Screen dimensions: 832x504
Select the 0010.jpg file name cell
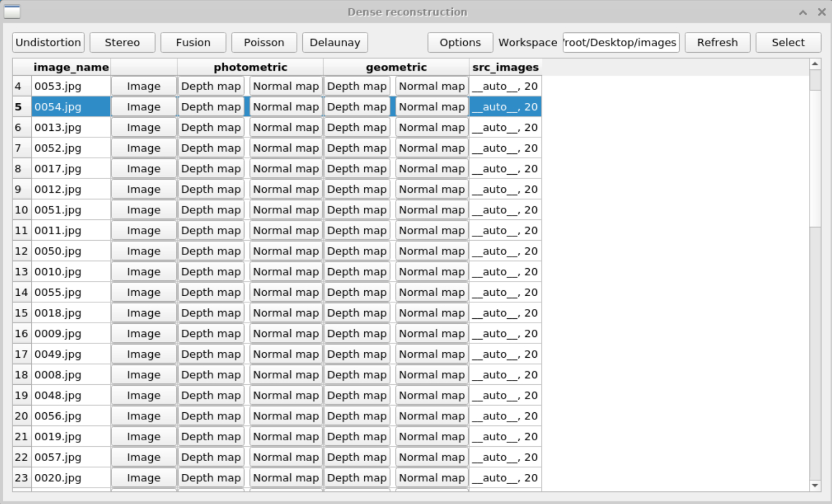[x=71, y=272]
